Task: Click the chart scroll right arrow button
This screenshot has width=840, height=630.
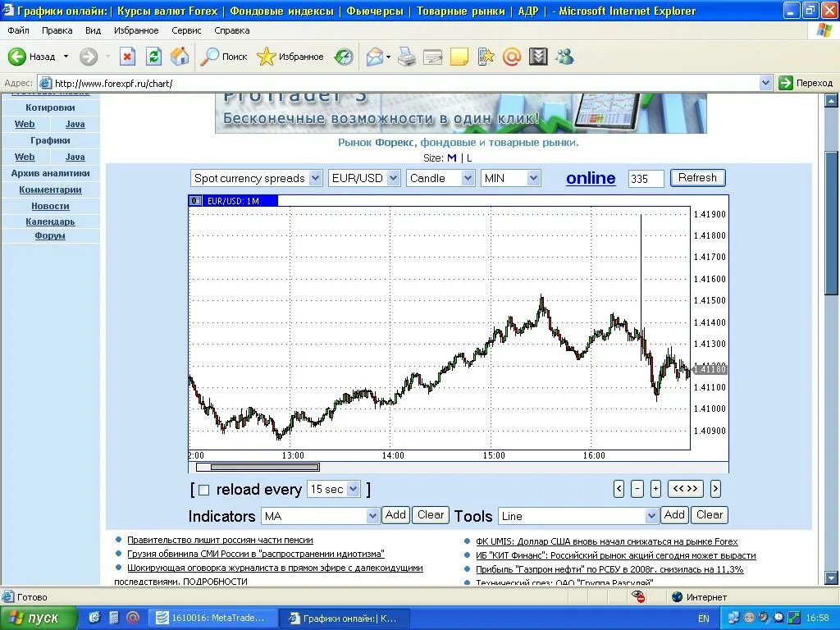Action: [x=715, y=489]
